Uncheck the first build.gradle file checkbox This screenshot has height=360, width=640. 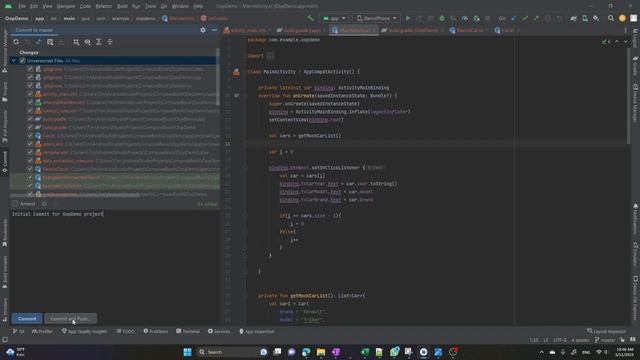(x=30, y=119)
